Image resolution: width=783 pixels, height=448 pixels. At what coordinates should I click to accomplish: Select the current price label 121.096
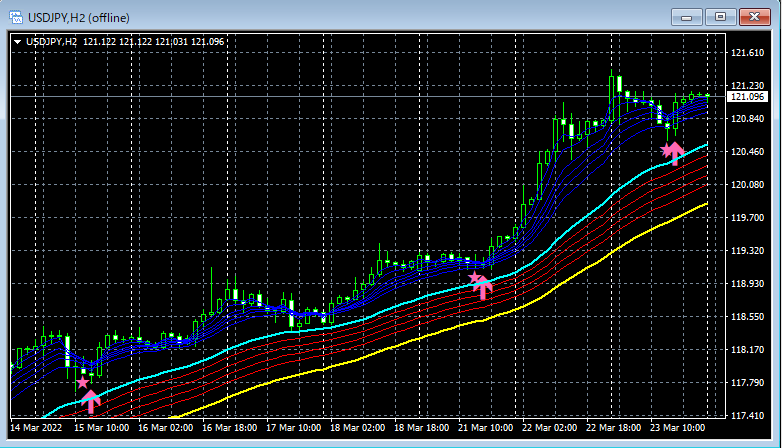click(748, 96)
